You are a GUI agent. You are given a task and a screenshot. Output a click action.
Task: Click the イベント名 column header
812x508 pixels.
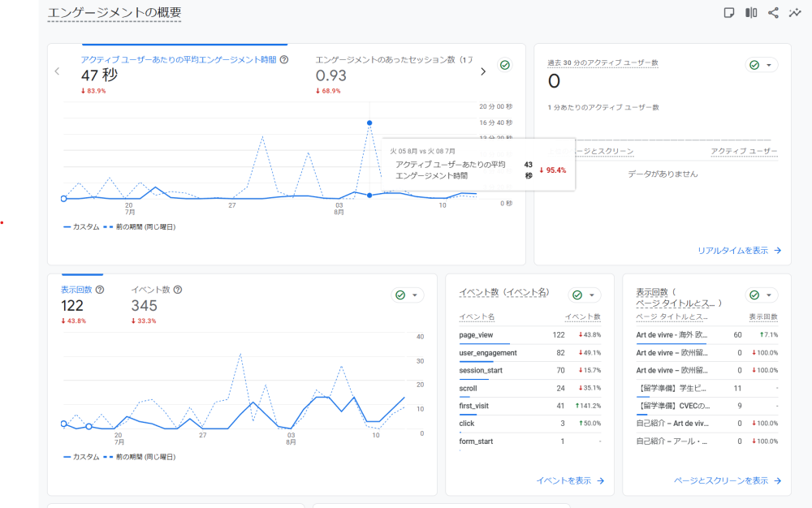click(477, 316)
